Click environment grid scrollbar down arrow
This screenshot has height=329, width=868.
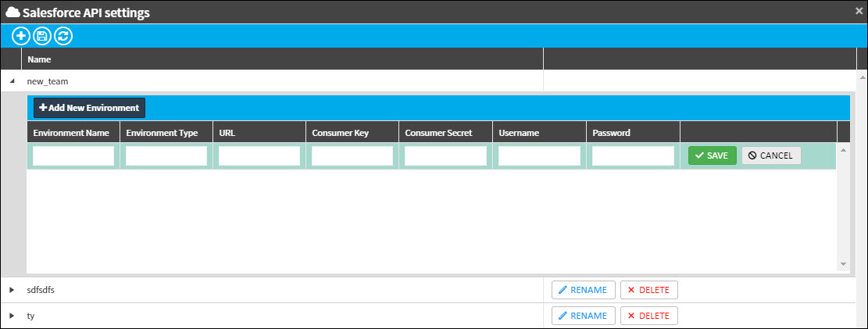(843, 263)
